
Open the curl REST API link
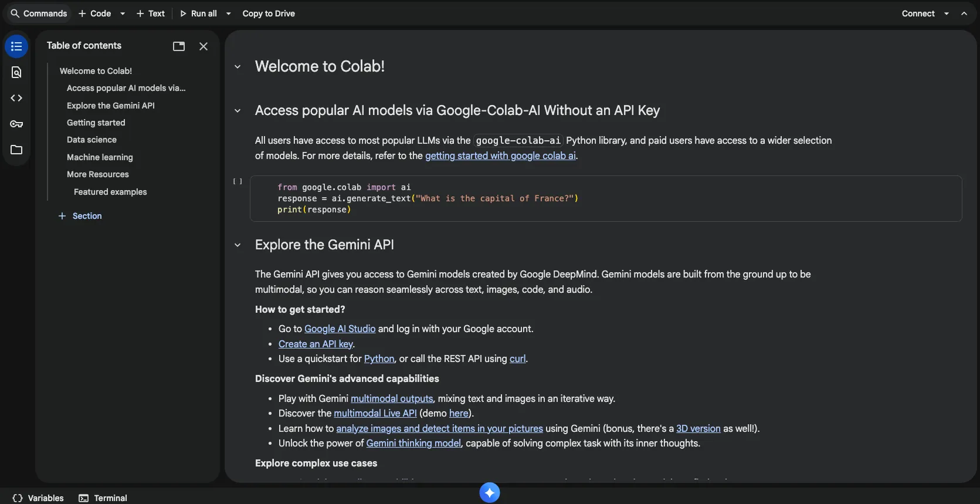[517, 358]
